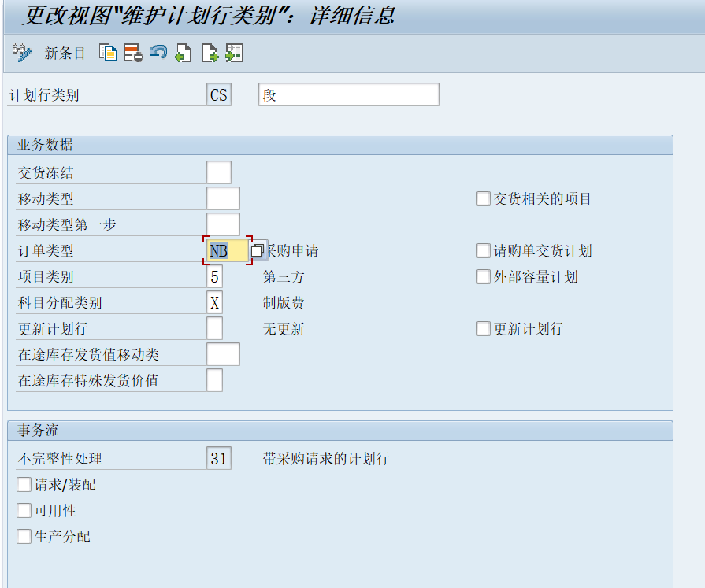Check the 交货相关的项目 checkbox
Viewport: 705px width, 588px height.
pos(483,199)
